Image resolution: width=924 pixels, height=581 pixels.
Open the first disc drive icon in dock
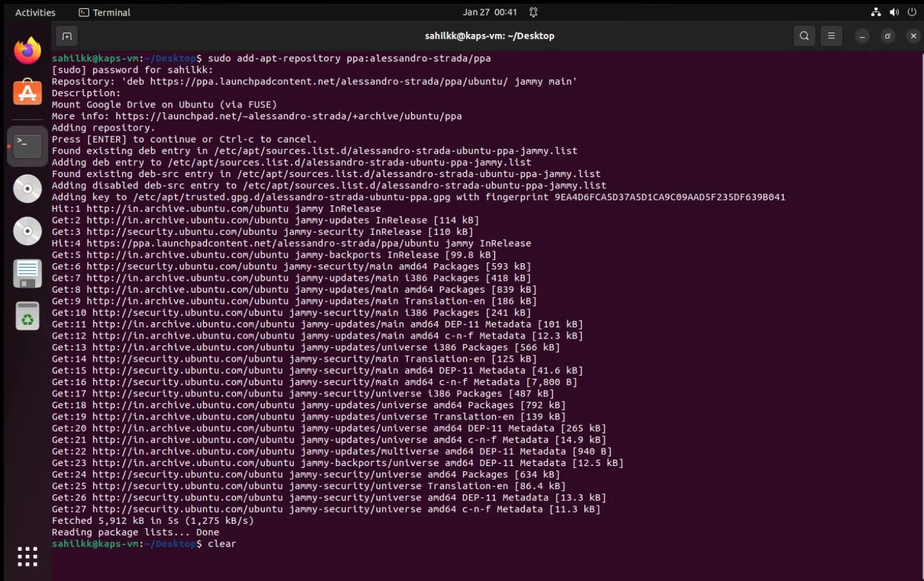click(28, 188)
